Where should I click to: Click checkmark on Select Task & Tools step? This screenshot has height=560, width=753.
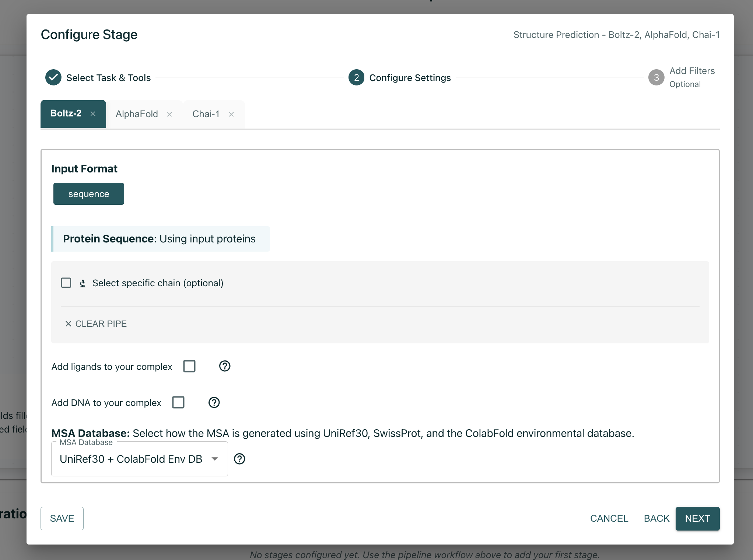pyautogui.click(x=53, y=77)
